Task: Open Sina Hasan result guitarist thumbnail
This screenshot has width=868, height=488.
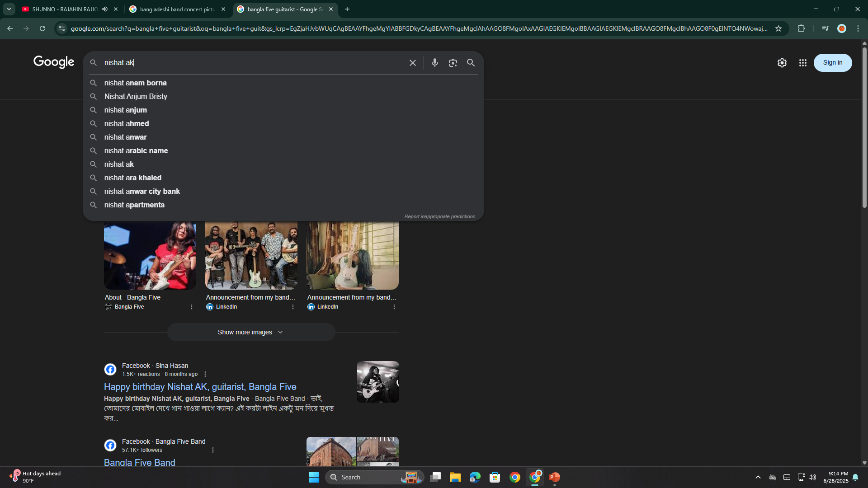Action: (378, 382)
